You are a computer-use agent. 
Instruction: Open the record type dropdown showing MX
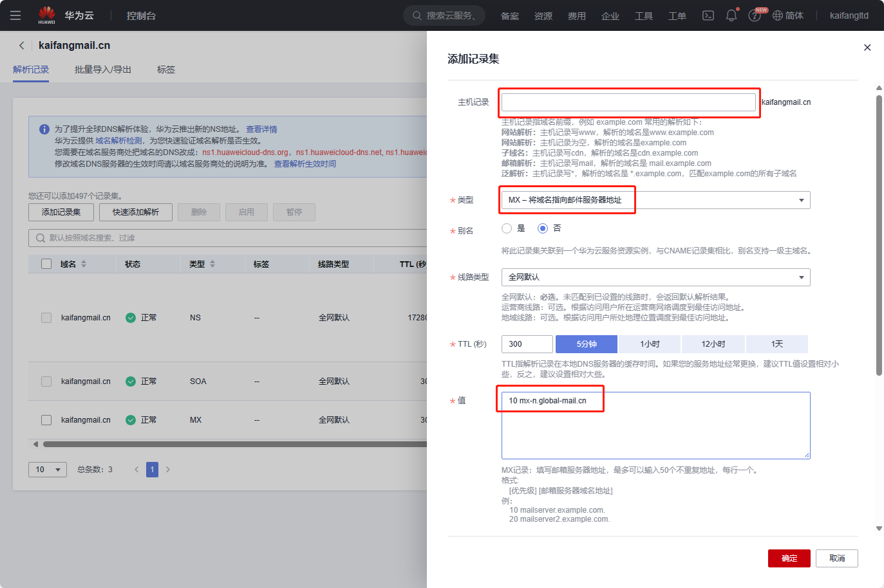pyautogui.click(x=655, y=200)
